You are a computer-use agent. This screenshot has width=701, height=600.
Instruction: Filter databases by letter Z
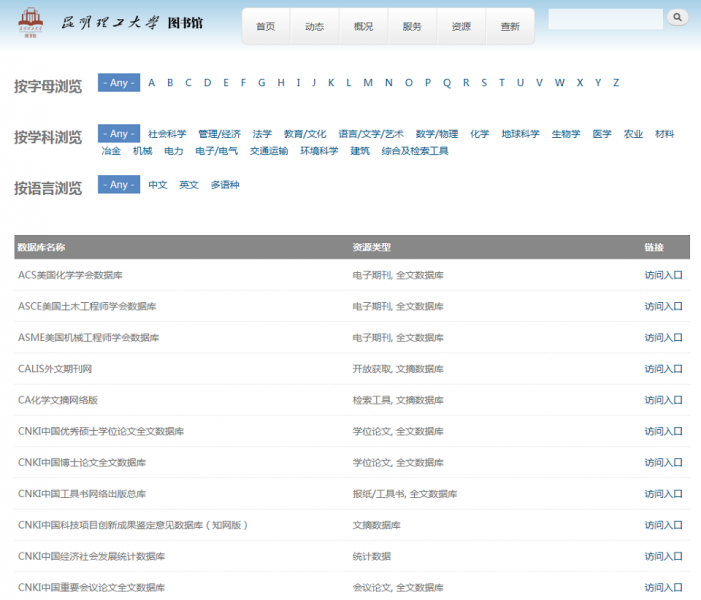tap(616, 83)
